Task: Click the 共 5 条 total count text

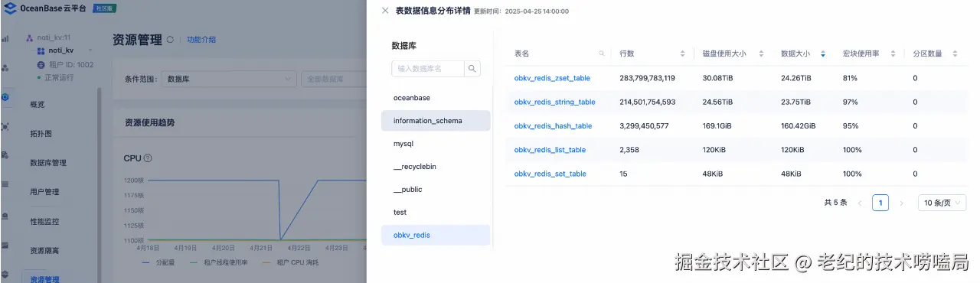Action: [835, 203]
